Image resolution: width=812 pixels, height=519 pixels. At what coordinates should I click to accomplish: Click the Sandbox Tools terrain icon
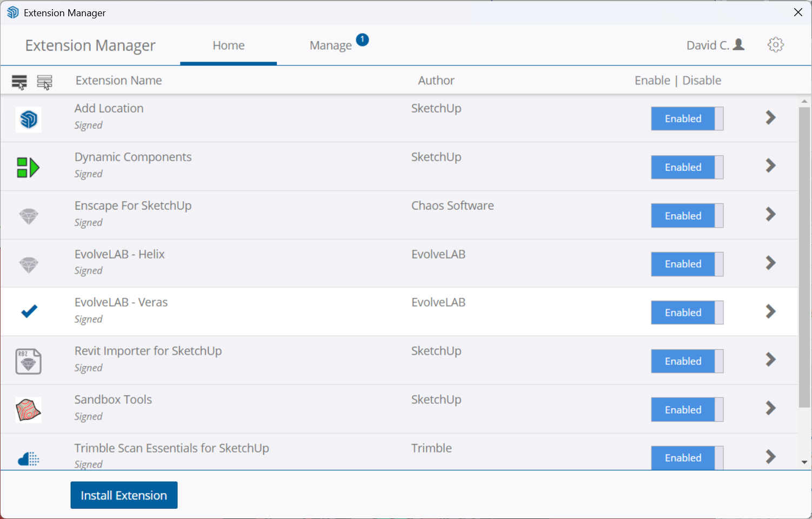[29, 410]
